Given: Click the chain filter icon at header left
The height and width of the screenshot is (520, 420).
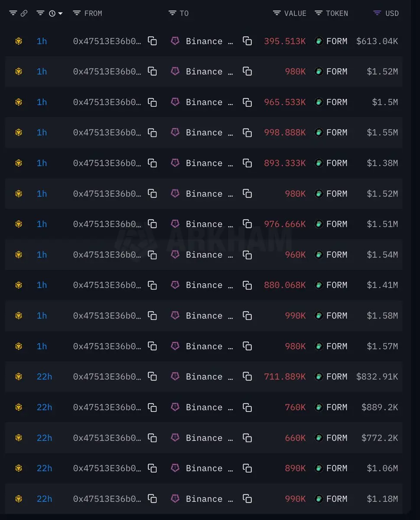Looking at the screenshot, I should [13, 13].
